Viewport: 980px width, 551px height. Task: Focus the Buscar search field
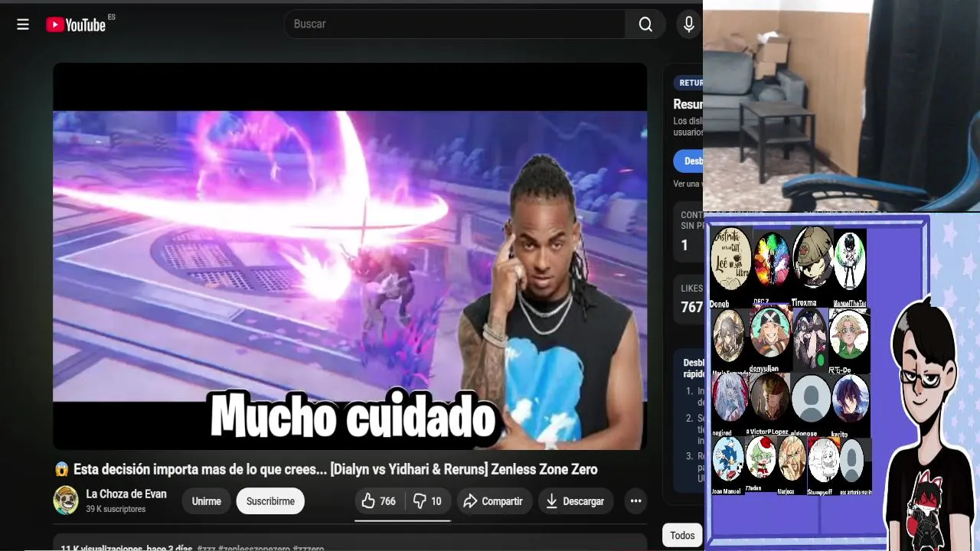(455, 24)
